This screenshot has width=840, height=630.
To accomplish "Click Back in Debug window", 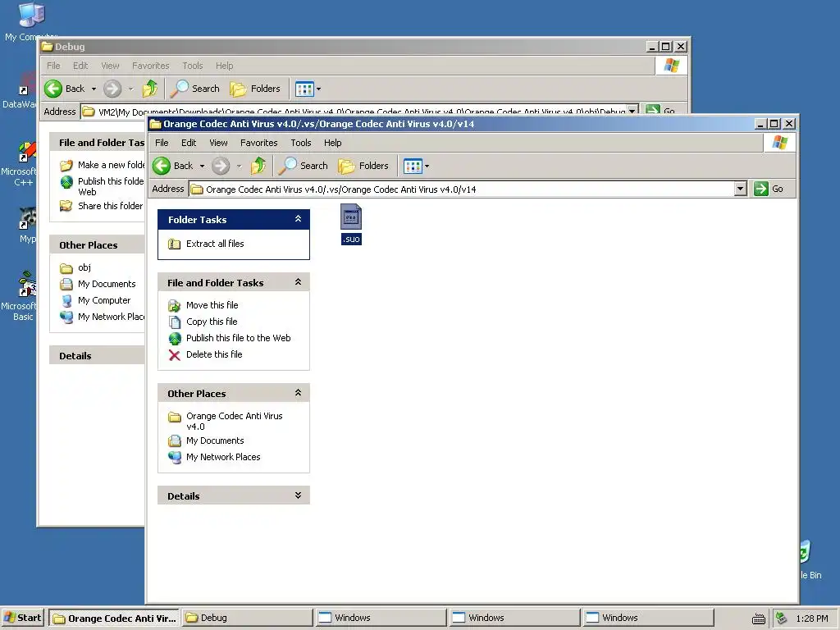I will (x=64, y=89).
